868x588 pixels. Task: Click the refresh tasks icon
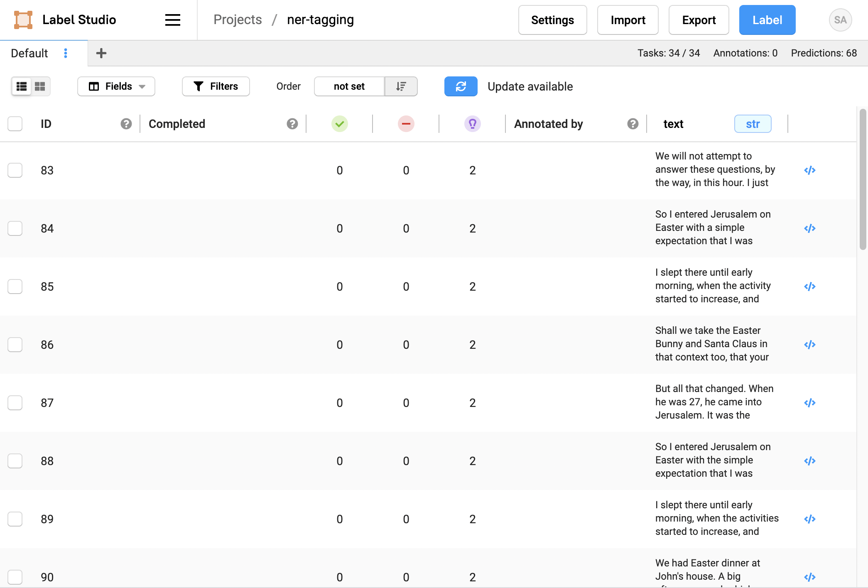pyautogui.click(x=461, y=86)
